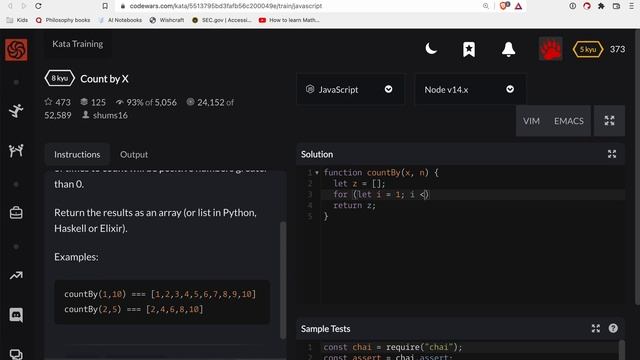Reload the page with browser refresh icon
This screenshot has width=640, height=360.
38,6
